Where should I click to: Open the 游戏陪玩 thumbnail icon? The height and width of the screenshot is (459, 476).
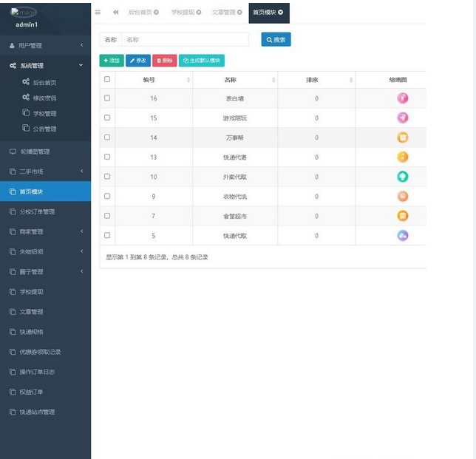(403, 118)
